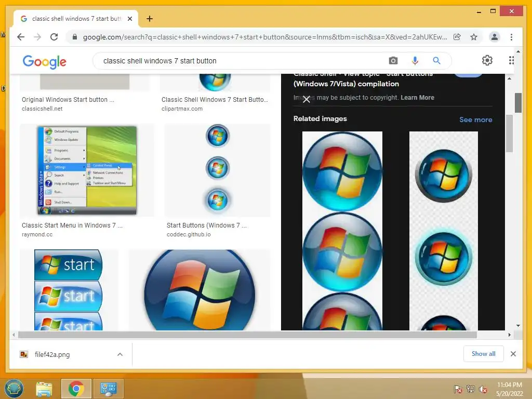The height and width of the screenshot is (399, 532).
Task: Click the Start Buttons (Windows 7 caption
Action: point(207,225)
